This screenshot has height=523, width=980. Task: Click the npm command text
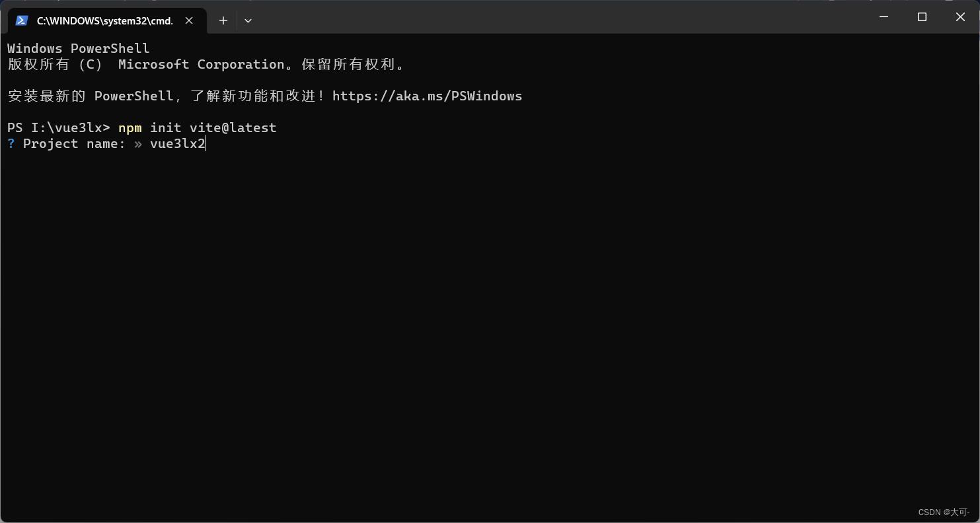tap(130, 127)
